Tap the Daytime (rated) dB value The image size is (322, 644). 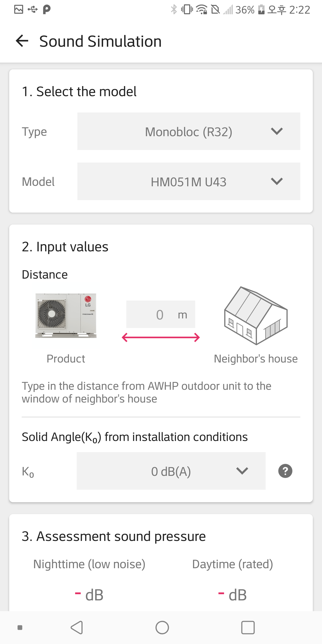click(233, 595)
